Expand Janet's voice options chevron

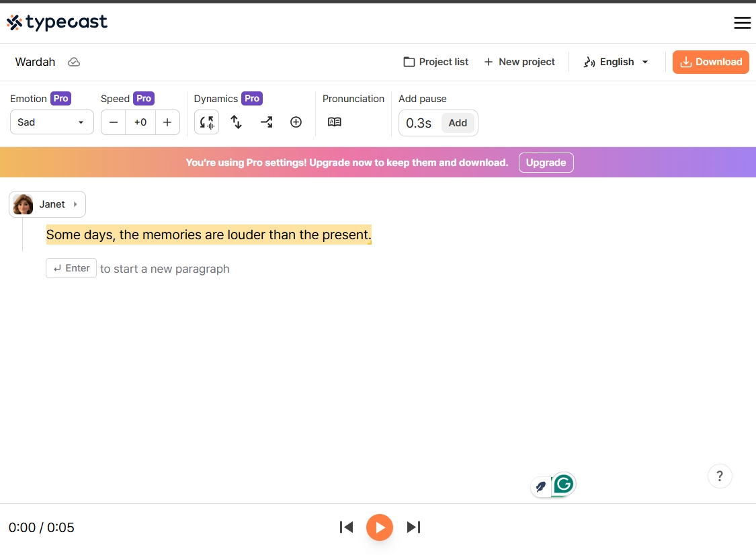click(x=76, y=204)
